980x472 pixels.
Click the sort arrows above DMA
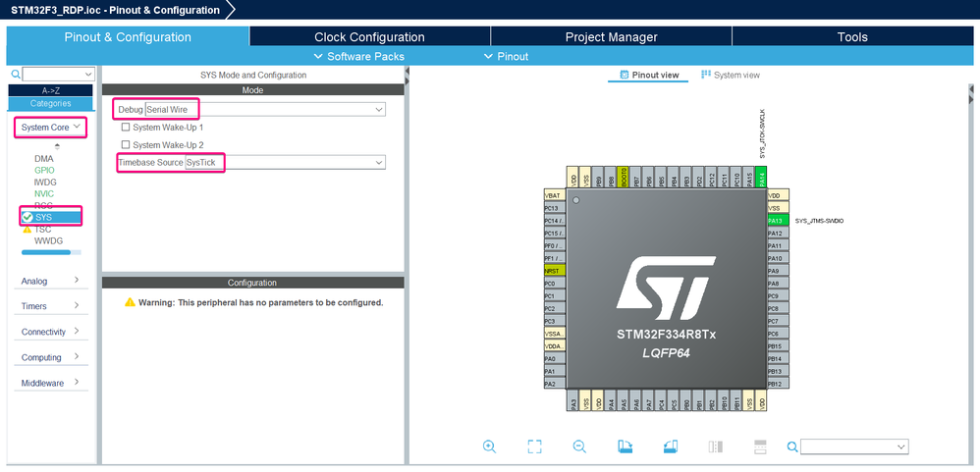click(58, 146)
